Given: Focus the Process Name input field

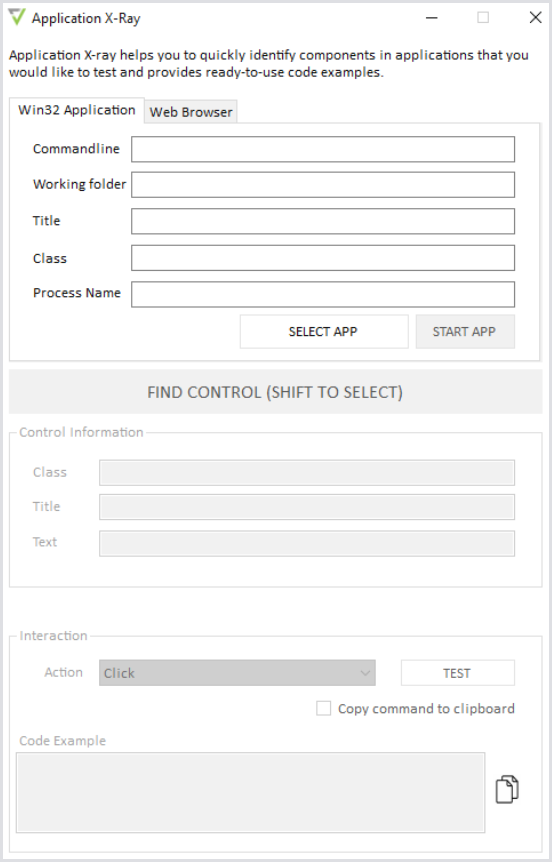Looking at the screenshot, I should click(323, 294).
